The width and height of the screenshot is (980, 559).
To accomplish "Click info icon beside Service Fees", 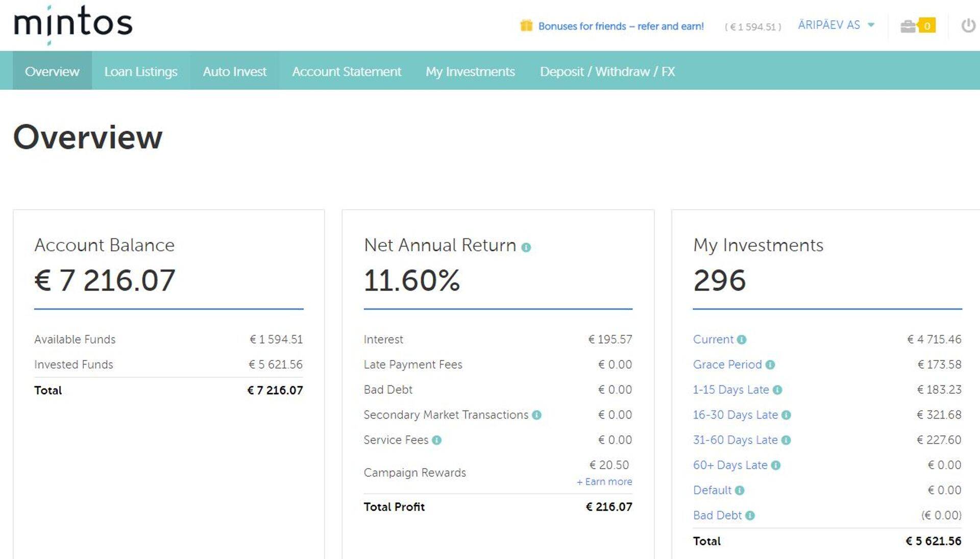I will [436, 440].
